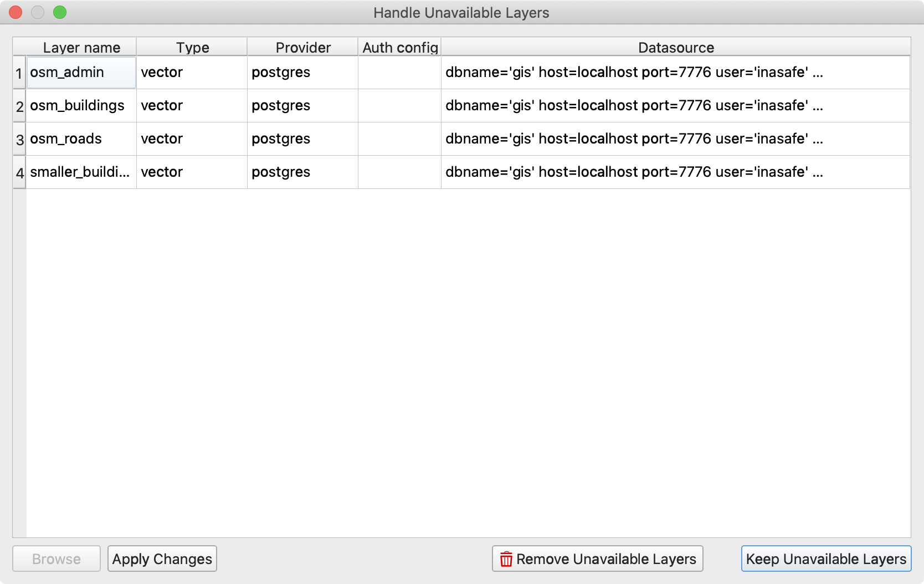This screenshot has width=924, height=584.
Task: Select row 2 using its row header
Action: (19, 106)
